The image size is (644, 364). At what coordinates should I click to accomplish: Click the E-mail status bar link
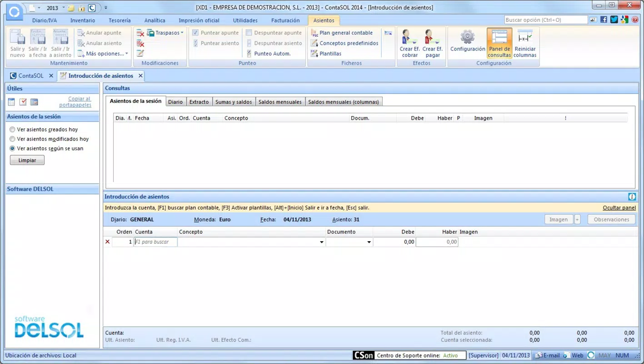(x=547, y=355)
